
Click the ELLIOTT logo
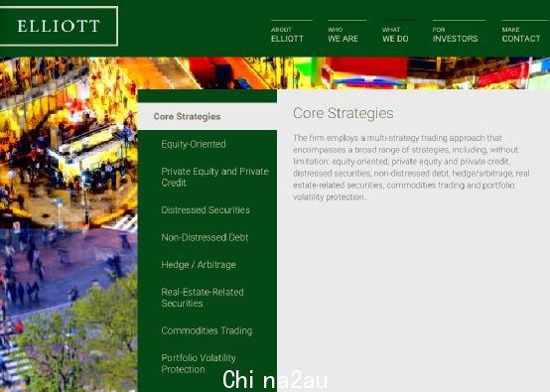[59, 26]
